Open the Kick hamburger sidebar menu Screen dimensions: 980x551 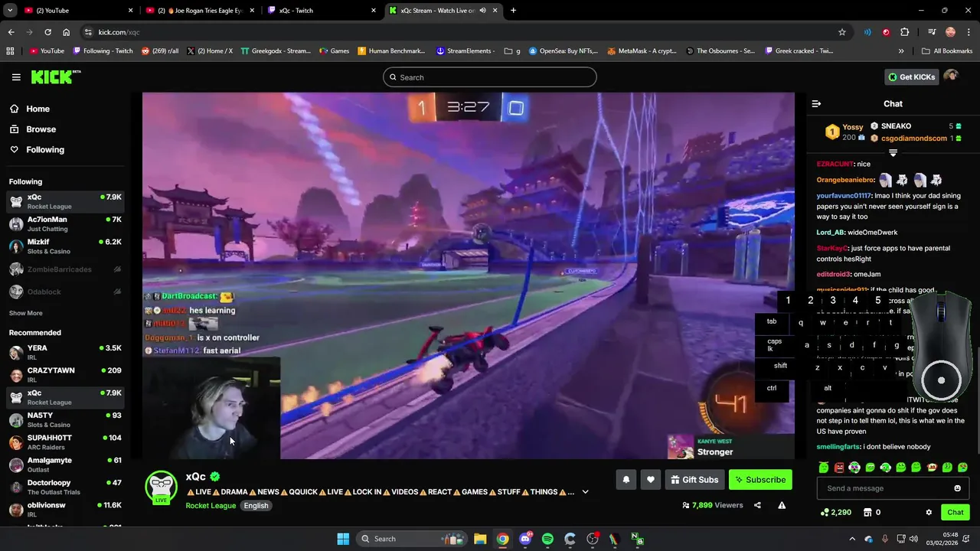16,77
